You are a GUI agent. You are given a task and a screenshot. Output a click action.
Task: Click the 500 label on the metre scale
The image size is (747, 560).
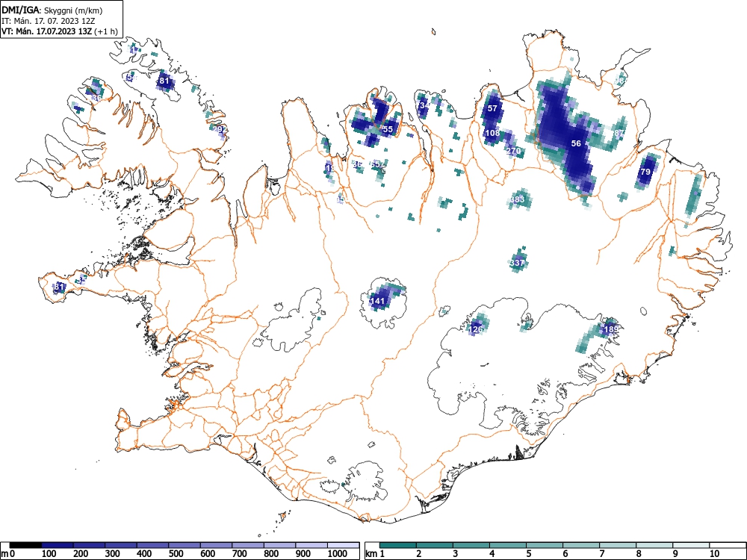[176, 554]
